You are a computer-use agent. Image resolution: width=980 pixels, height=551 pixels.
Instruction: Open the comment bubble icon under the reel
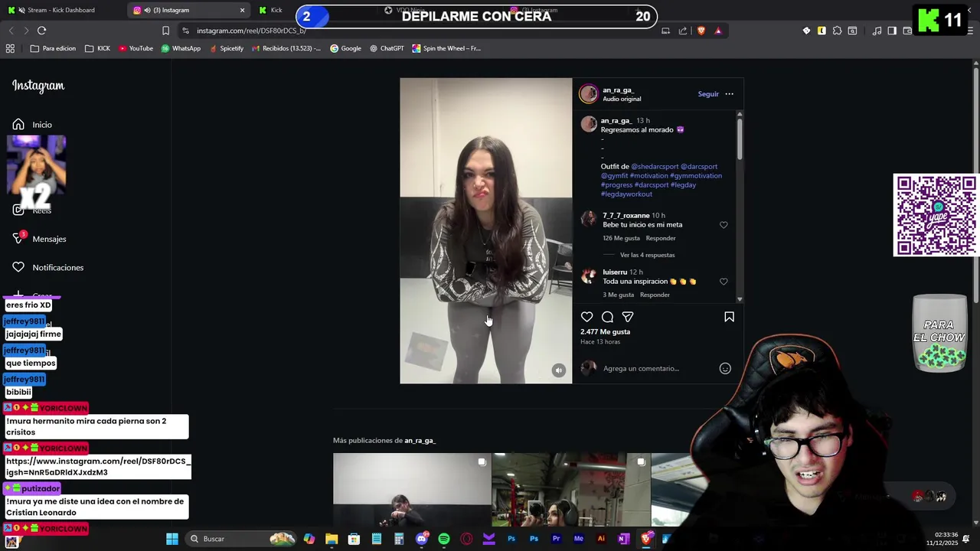[607, 317]
